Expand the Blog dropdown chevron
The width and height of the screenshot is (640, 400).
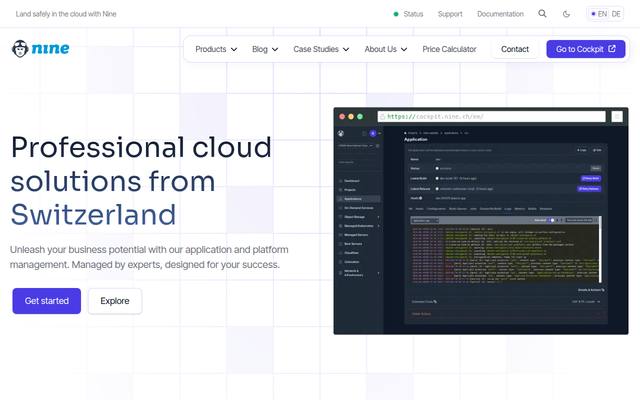[x=275, y=49]
